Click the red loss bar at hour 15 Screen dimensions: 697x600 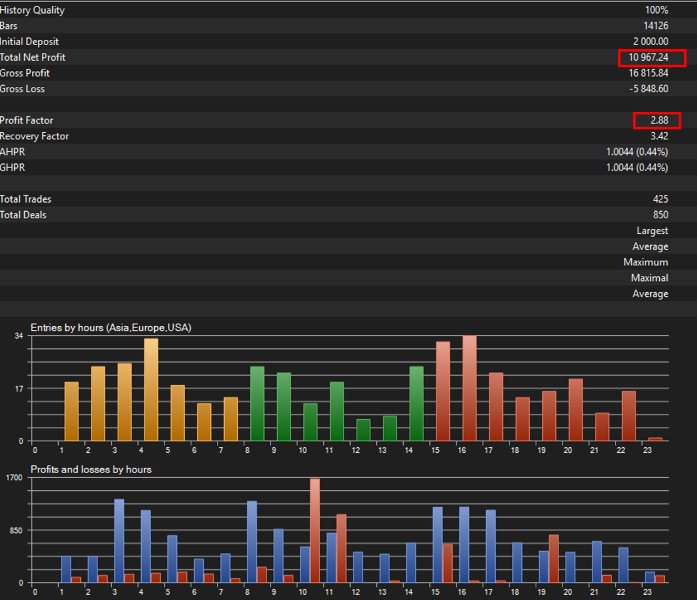click(x=448, y=563)
